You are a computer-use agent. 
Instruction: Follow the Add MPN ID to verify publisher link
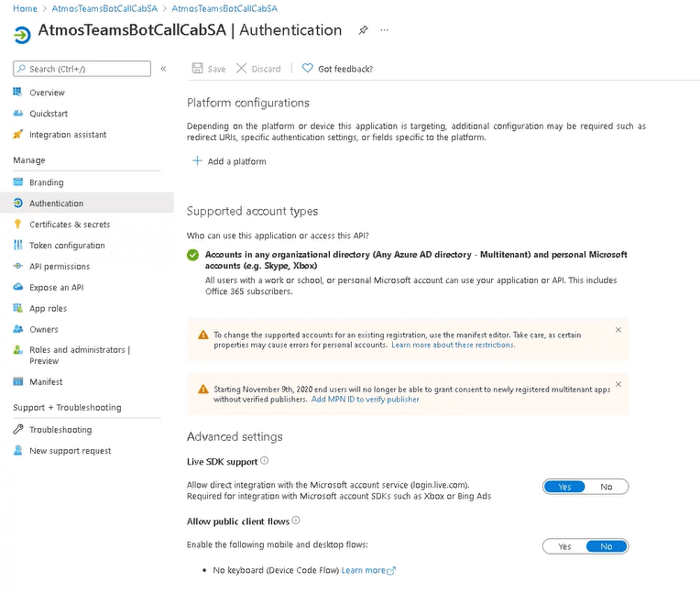[x=366, y=400]
